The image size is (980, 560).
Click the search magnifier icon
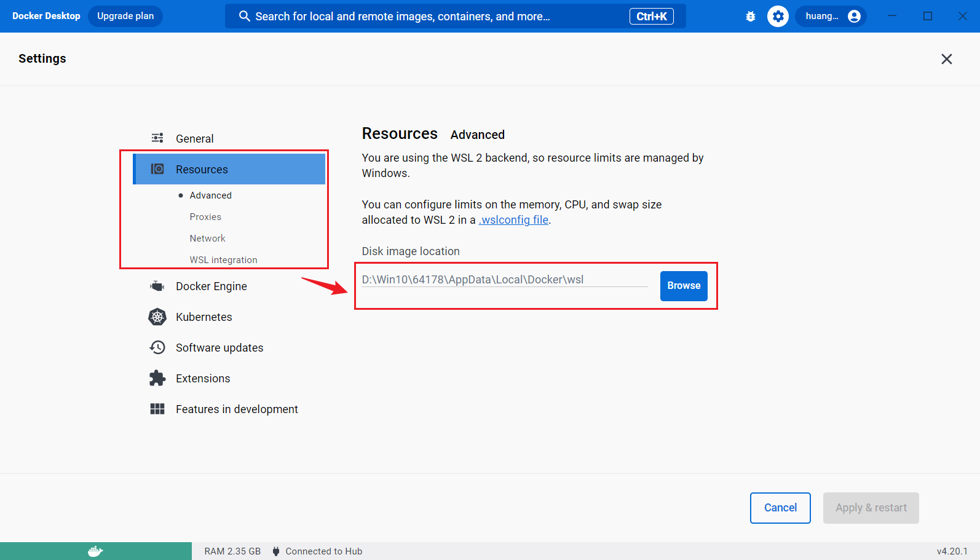coord(244,17)
